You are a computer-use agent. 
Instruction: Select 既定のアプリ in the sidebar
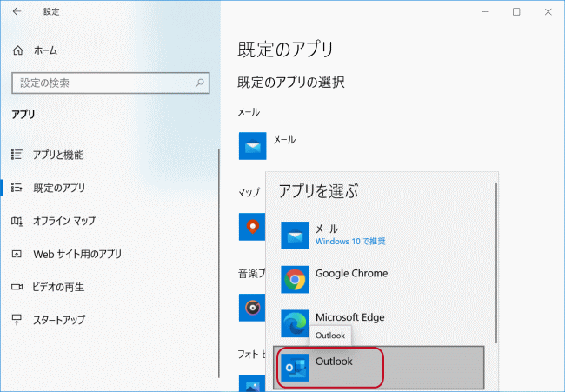[49, 188]
